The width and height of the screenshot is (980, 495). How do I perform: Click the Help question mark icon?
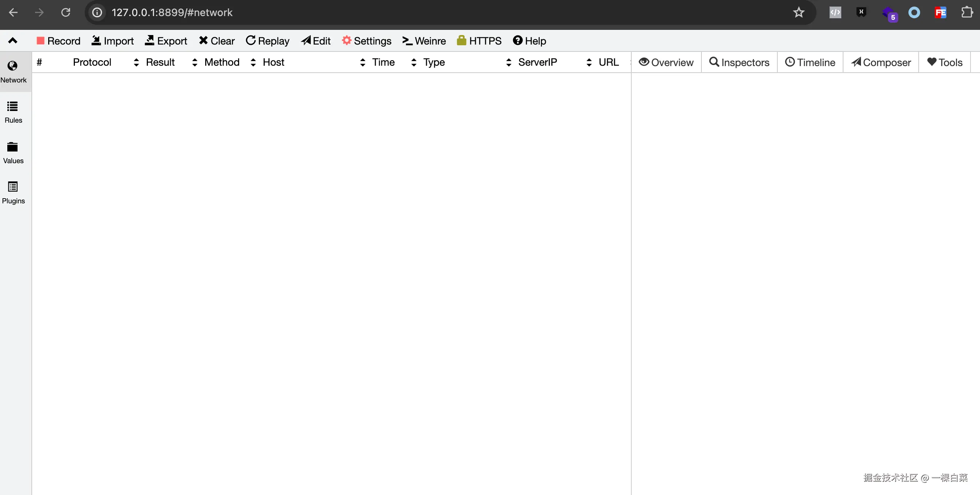(x=517, y=40)
